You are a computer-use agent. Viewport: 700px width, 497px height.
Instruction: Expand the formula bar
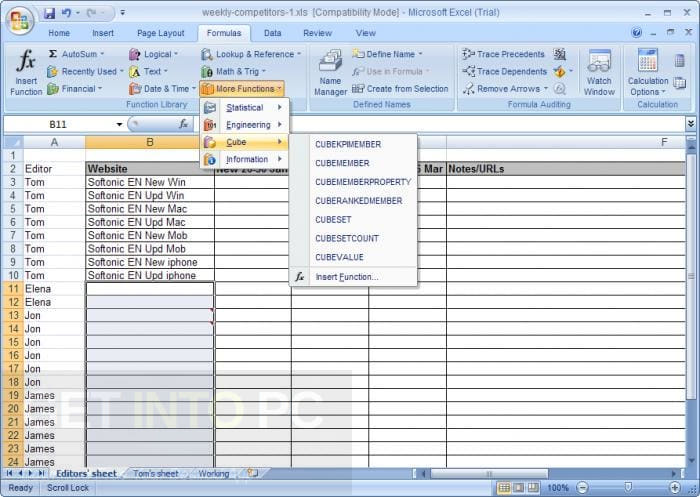pos(691,124)
